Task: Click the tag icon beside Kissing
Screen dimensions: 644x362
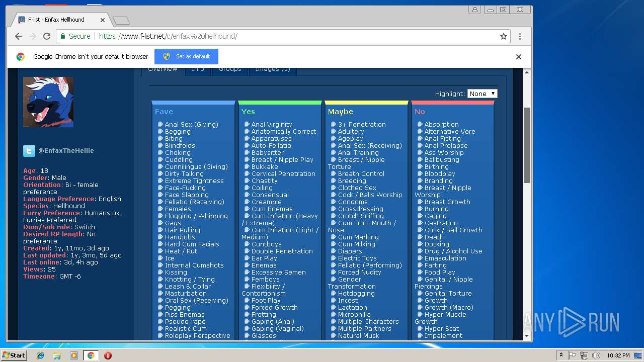Action: pyautogui.click(x=160, y=272)
